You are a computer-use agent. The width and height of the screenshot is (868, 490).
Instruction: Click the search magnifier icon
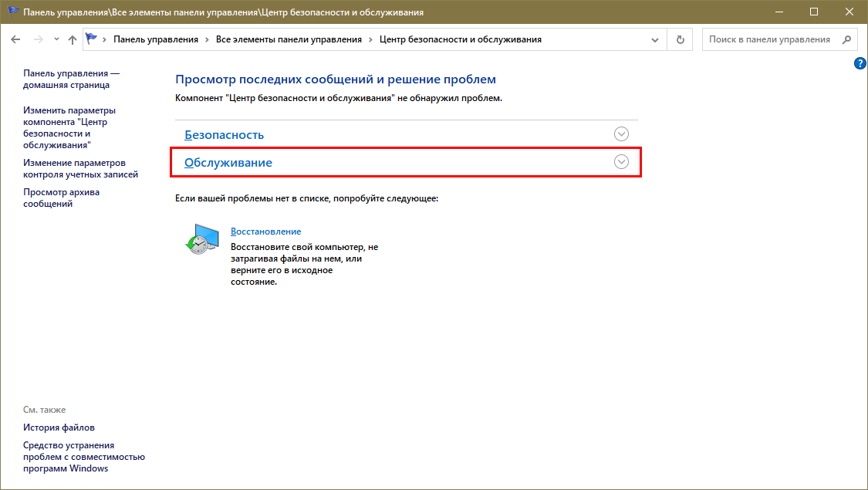point(846,39)
